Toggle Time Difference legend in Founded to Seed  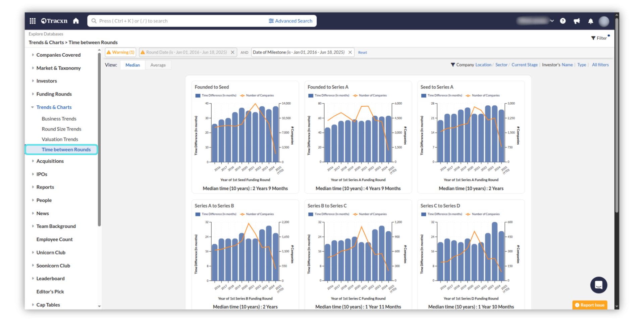pyautogui.click(x=216, y=96)
